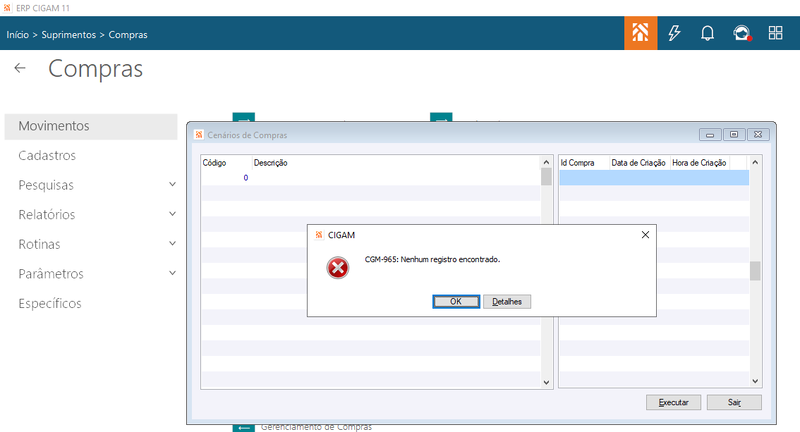Image resolution: width=800 pixels, height=432 pixels.
Task: Expand the Relatórios chevron
Action: pyautogui.click(x=172, y=214)
